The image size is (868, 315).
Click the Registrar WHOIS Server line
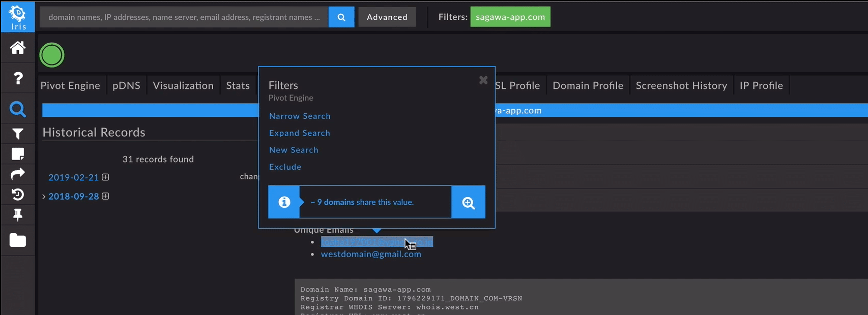[389, 307]
